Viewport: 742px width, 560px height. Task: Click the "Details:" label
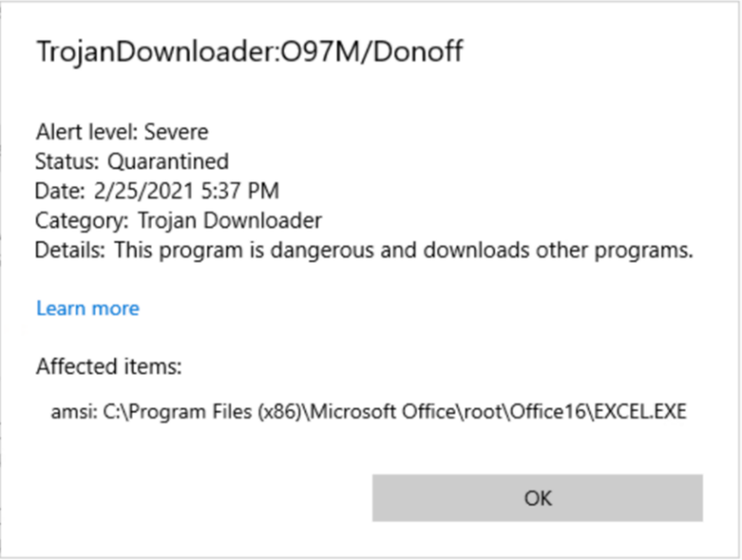70,252
